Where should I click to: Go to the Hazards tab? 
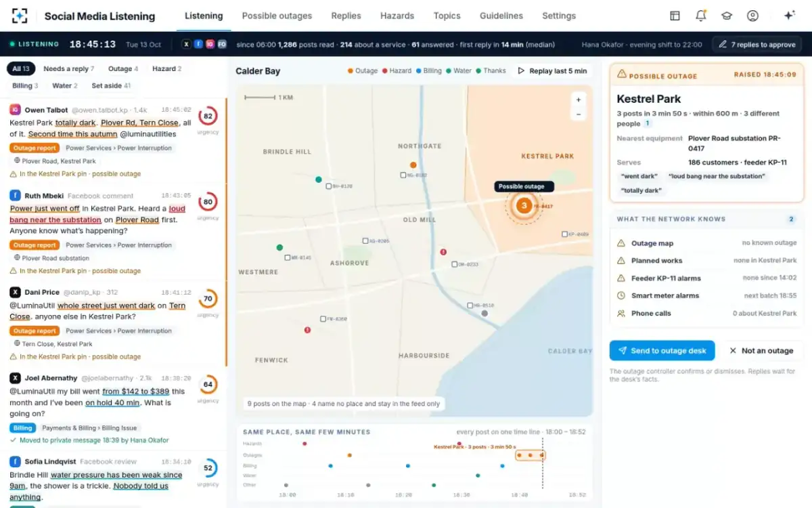tap(397, 16)
